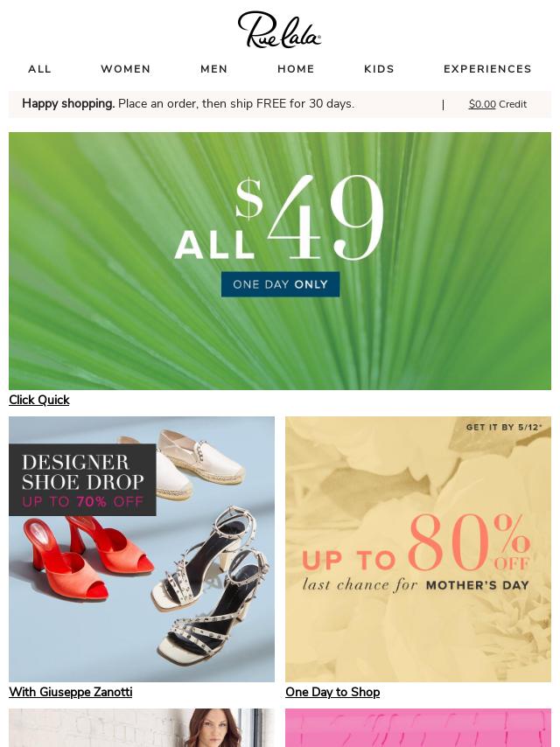Open the ALL category
Screen dimensions: 560x747
click(x=39, y=69)
